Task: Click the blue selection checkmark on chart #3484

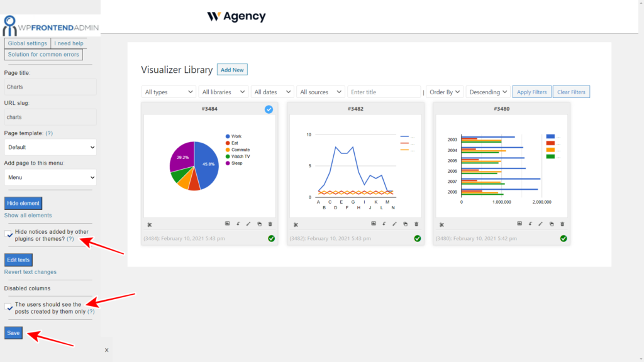Action: pyautogui.click(x=269, y=109)
